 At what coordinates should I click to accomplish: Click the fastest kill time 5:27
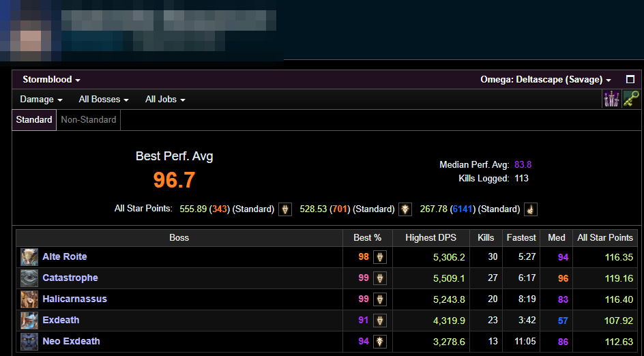coord(527,256)
